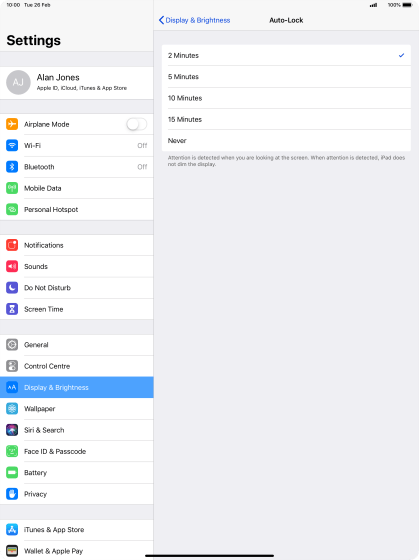Go back using the chevron arrow
The height and width of the screenshot is (560, 419).
(x=161, y=20)
